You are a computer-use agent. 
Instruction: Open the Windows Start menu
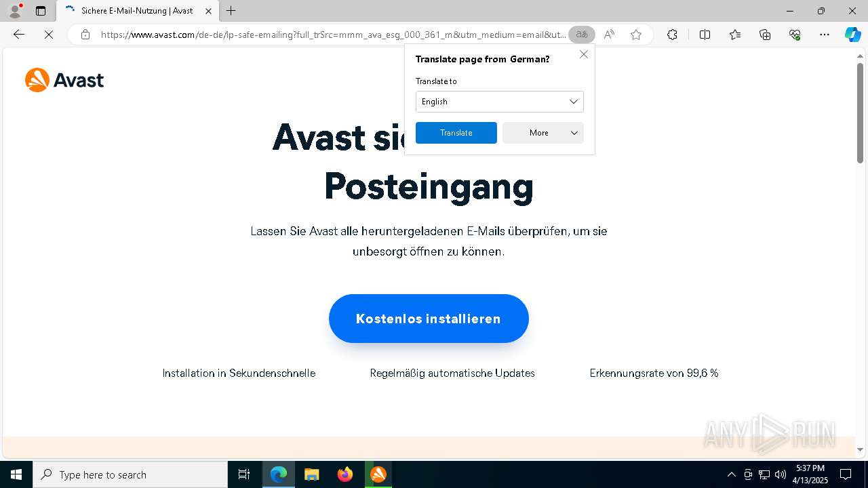[x=16, y=474]
